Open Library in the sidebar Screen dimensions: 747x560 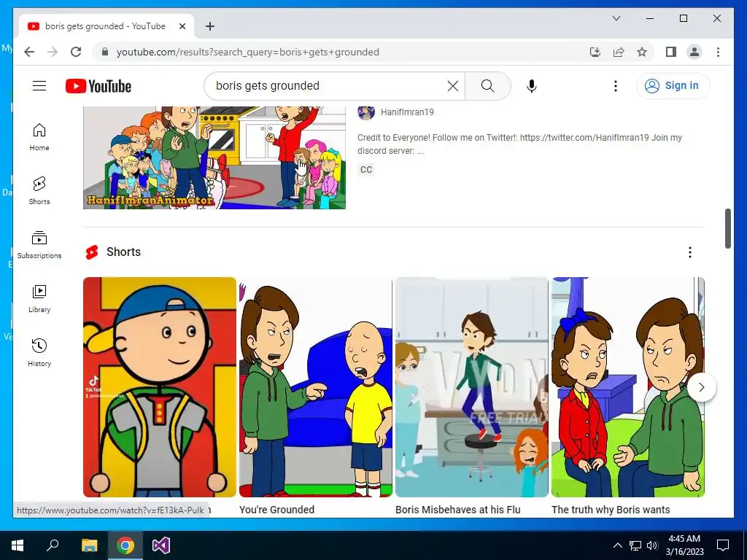pyautogui.click(x=39, y=298)
